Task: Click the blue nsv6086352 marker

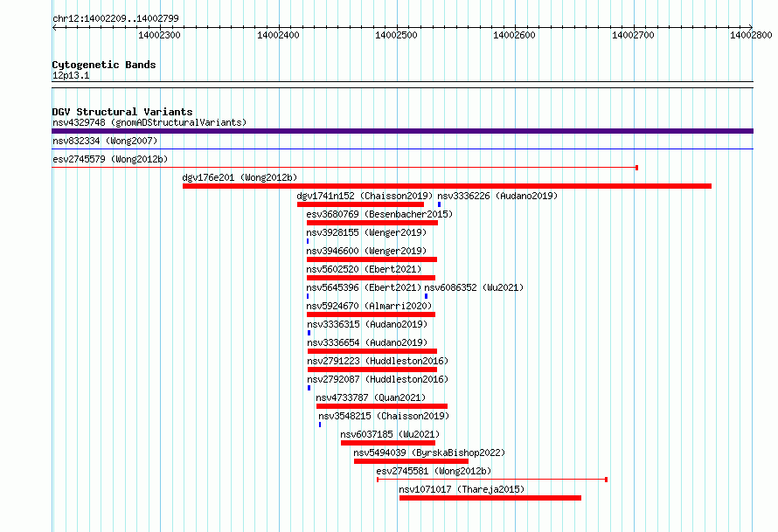Action: point(427,296)
